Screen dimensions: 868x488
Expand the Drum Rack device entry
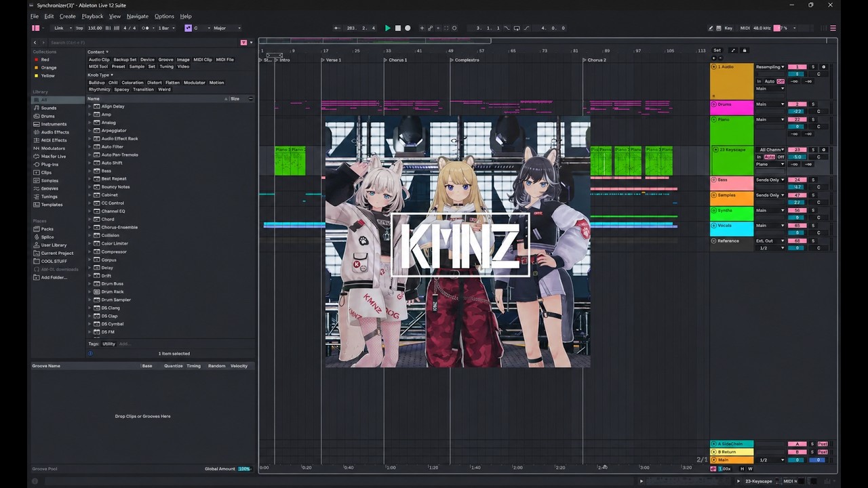coord(90,291)
